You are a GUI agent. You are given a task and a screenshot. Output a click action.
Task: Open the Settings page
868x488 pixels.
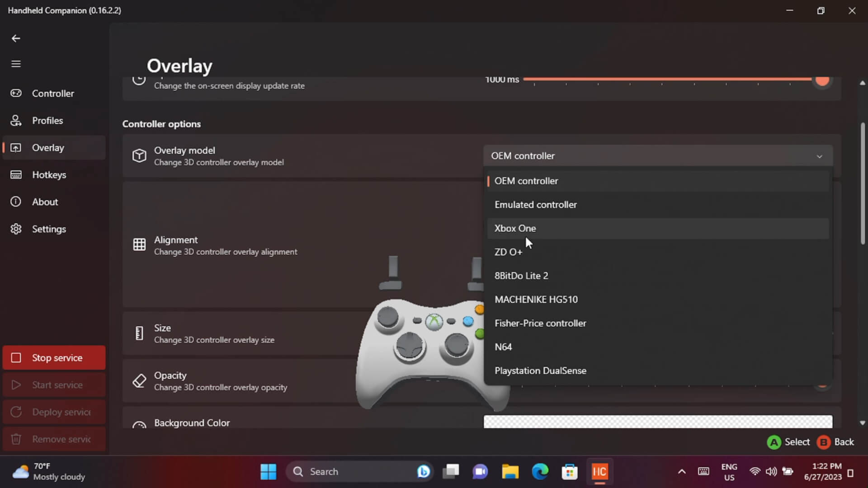click(x=49, y=229)
